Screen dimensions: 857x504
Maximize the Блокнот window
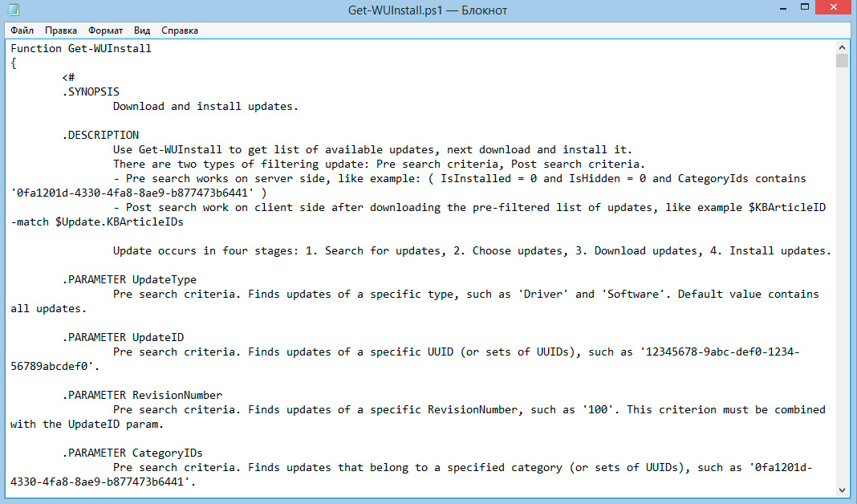pos(805,8)
